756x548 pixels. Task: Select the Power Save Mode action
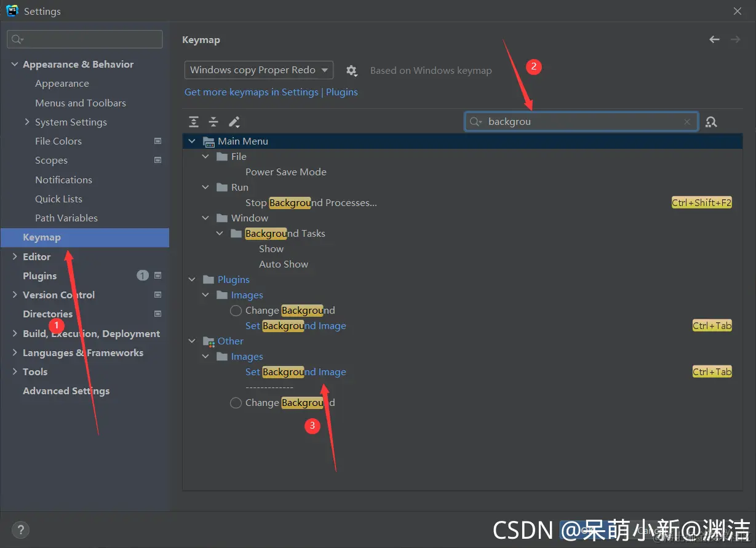pos(286,172)
